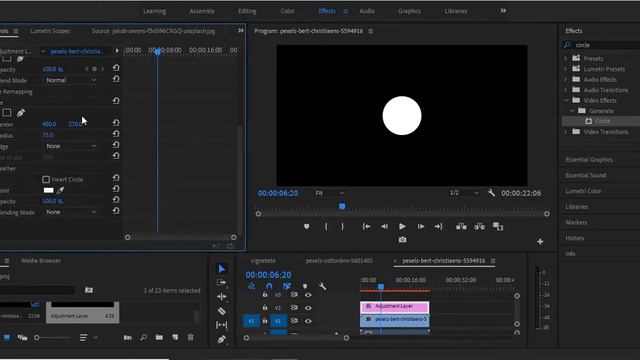The height and width of the screenshot is (360, 640).
Task: Switch to vignetete sequence tab
Action: click(x=263, y=260)
